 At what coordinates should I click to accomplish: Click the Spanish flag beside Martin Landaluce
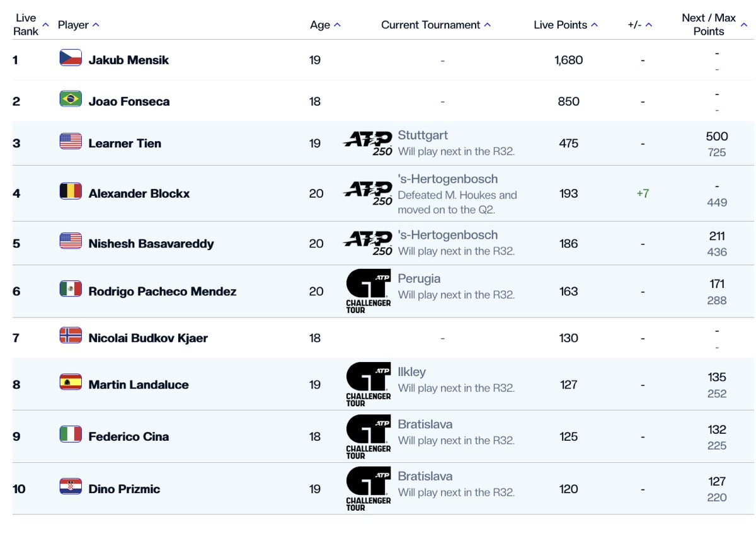[71, 382]
